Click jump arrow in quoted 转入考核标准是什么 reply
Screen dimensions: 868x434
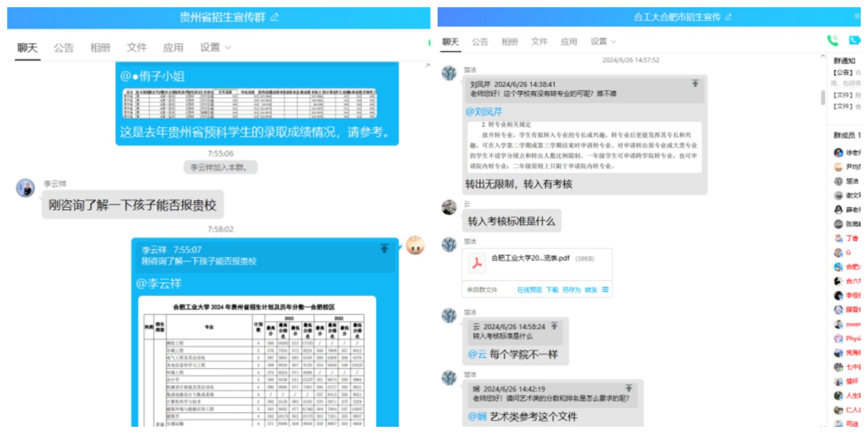554,326
